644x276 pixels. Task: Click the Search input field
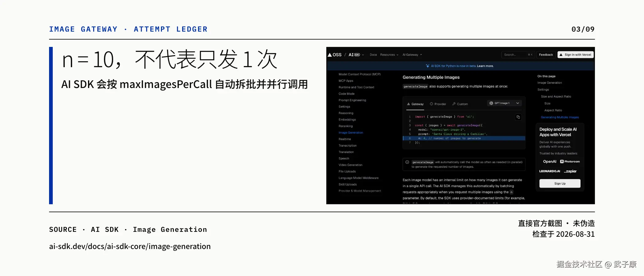(518, 55)
